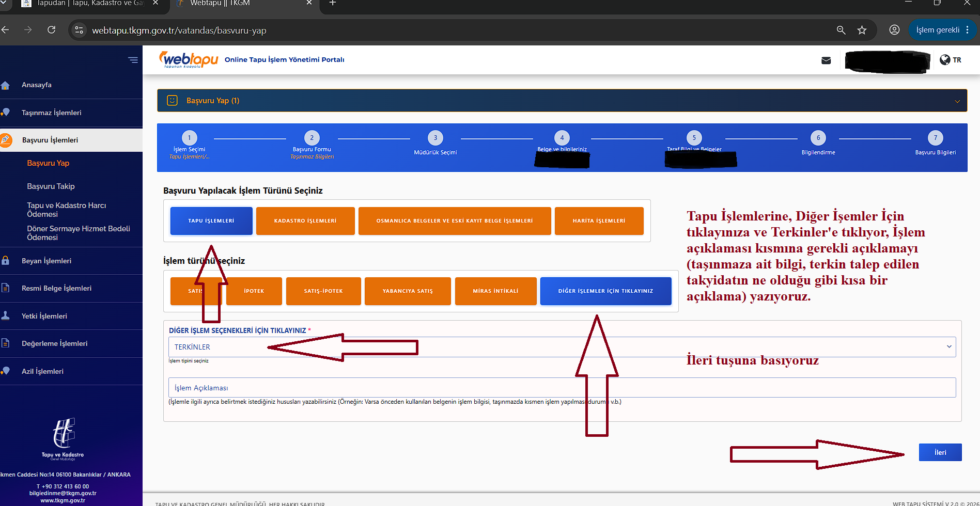The height and width of the screenshot is (506, 980).
Task: Open messages via the envelope icon
Action: pyautogui.click(x=826, y=60)
